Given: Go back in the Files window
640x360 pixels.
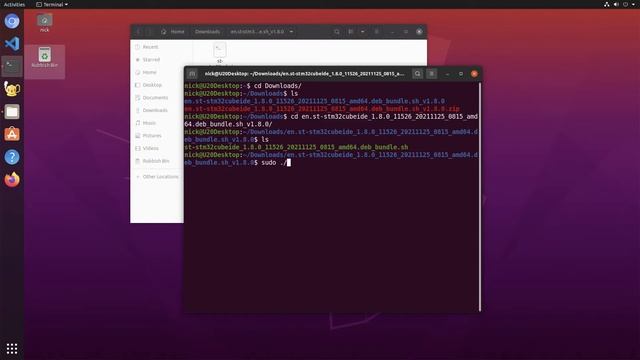Looking at the screenshot, I should point(138,31).
